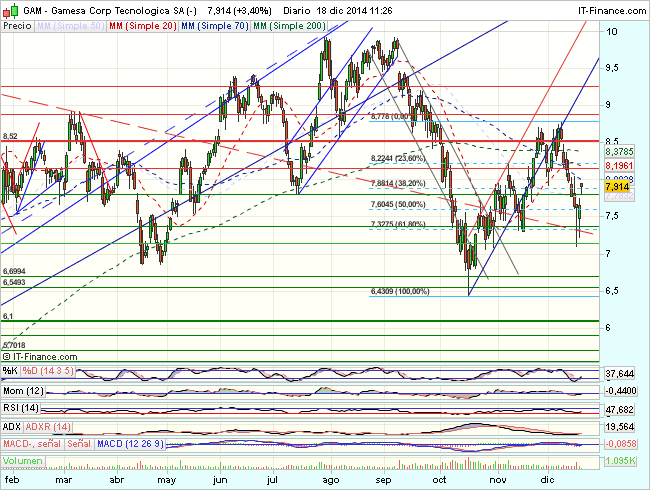650x490 pixels.
Task: Click the 10 price axis label
Action: click(611, 32)
